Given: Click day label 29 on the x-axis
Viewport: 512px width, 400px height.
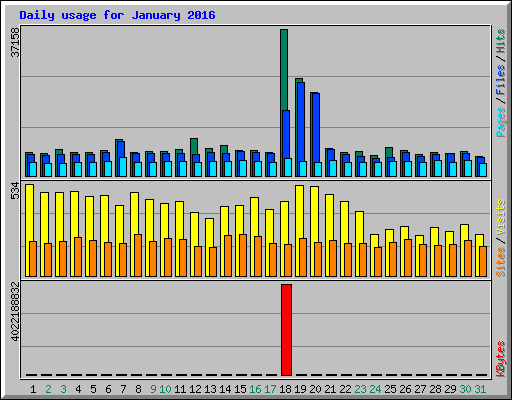Looking at the screenshot, I should (x=450, y=389).
